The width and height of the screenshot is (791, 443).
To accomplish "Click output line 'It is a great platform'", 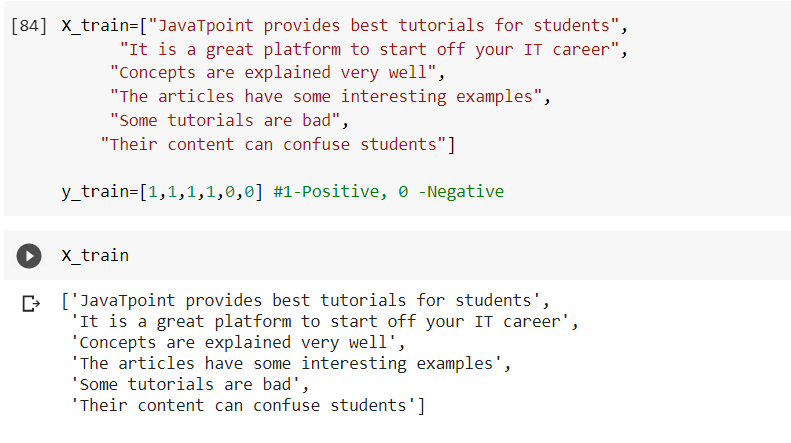I will [324, 322].
